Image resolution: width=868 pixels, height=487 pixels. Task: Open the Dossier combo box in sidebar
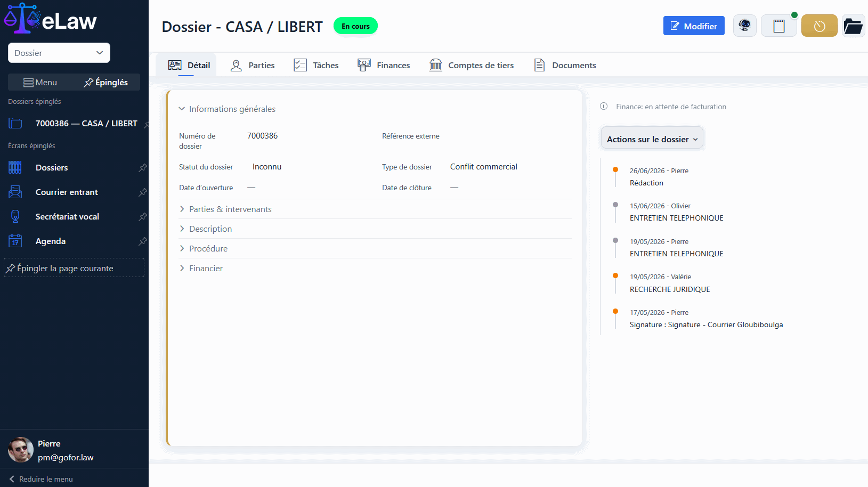click(59, 53)
